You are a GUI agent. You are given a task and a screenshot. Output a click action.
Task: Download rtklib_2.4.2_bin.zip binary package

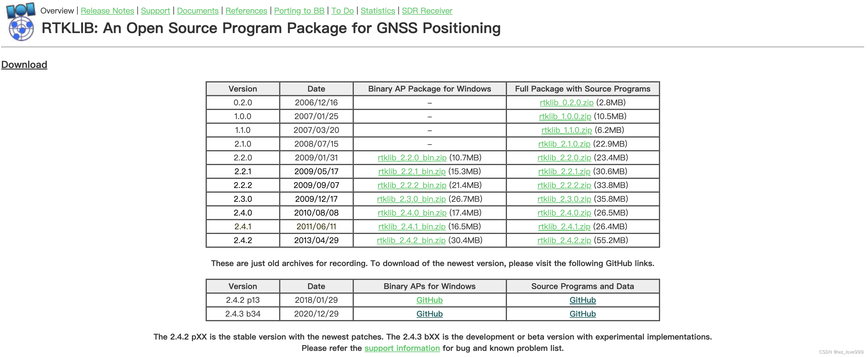click(x=411, y=240)
